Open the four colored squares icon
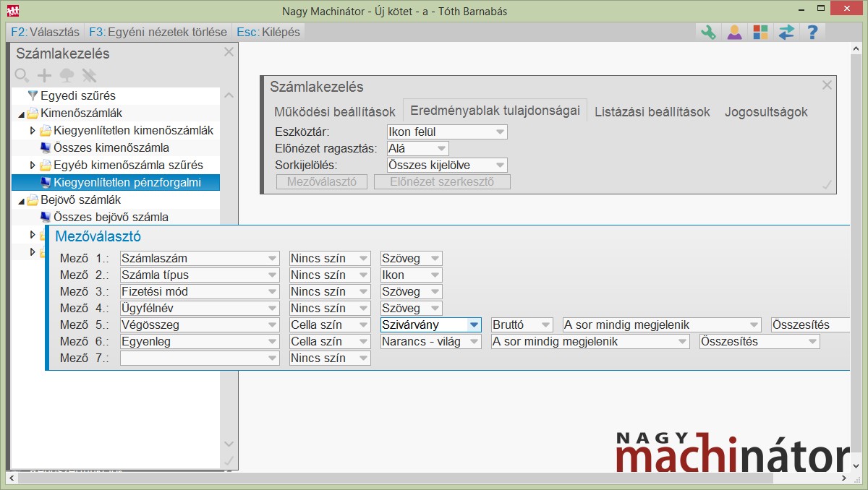The height and width of the screenshot is (490, 868). [x=760, y=32]
